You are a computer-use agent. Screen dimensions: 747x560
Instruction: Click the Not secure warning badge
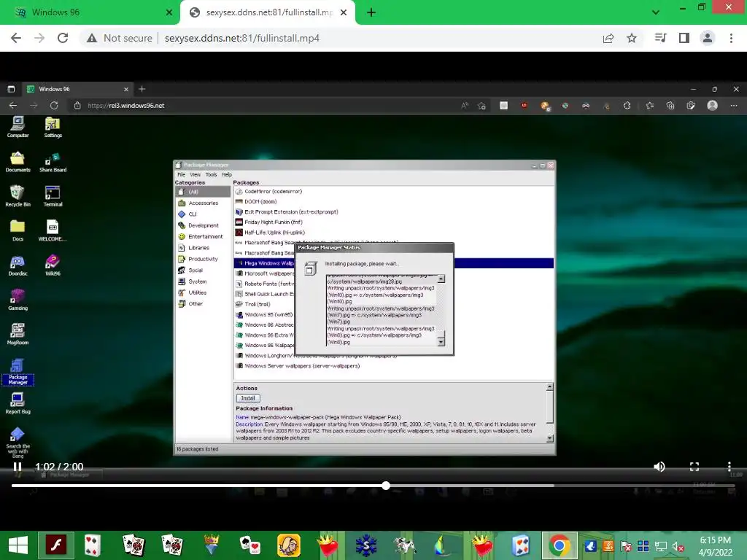(119, 38)
